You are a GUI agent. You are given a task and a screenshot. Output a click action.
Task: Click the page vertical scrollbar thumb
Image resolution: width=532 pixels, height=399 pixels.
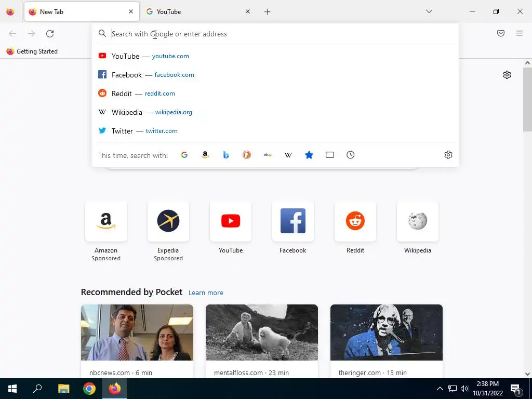(527, 99)
